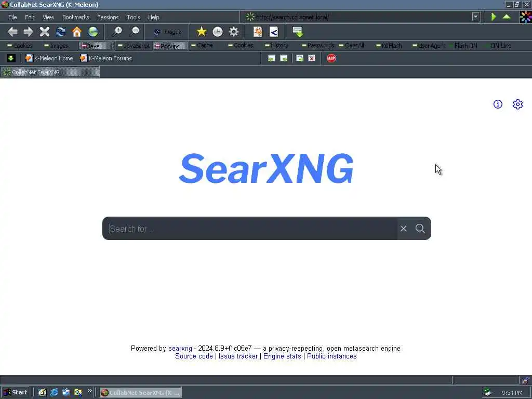Stop loading with the X icon
Screen dimensions: 532x399
pos(45,32)
